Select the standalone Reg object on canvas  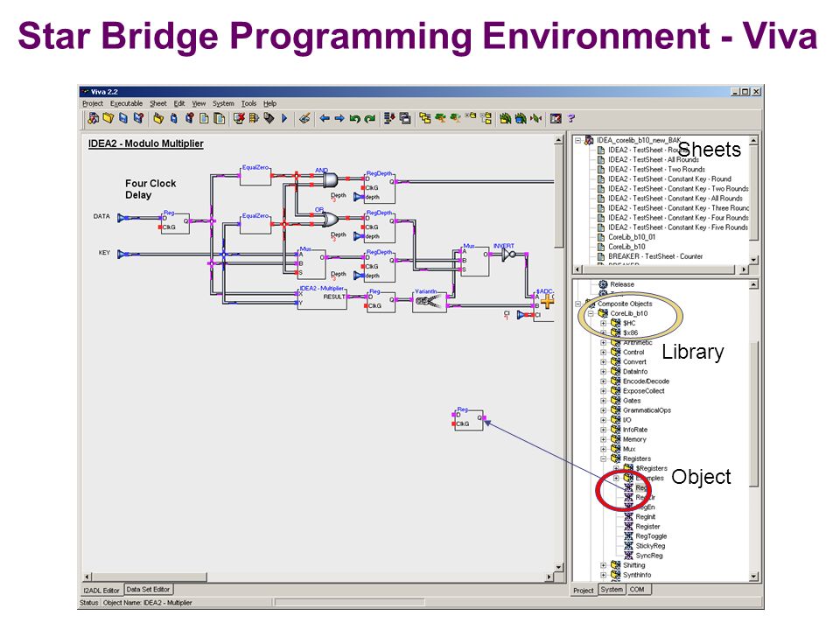[x=469, y=420]
